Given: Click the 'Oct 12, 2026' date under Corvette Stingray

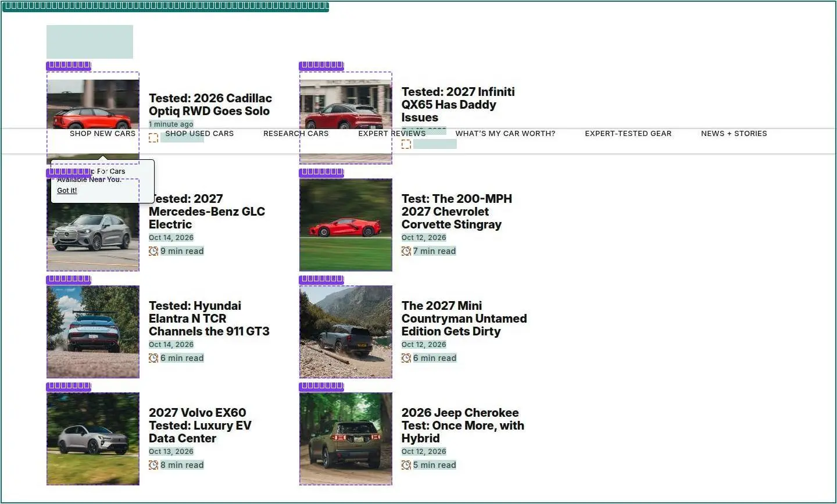Looking at the screenshot, I should coord(424,238).
